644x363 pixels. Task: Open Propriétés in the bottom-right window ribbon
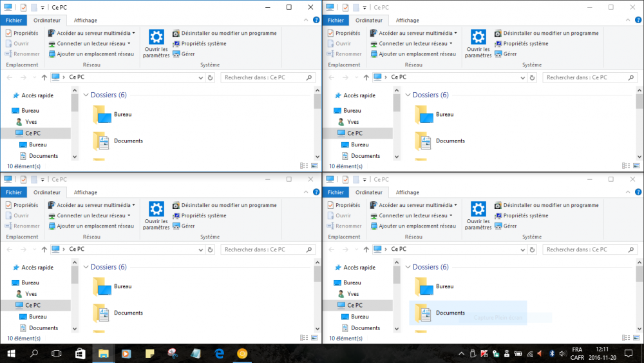[x=344, y=205]
